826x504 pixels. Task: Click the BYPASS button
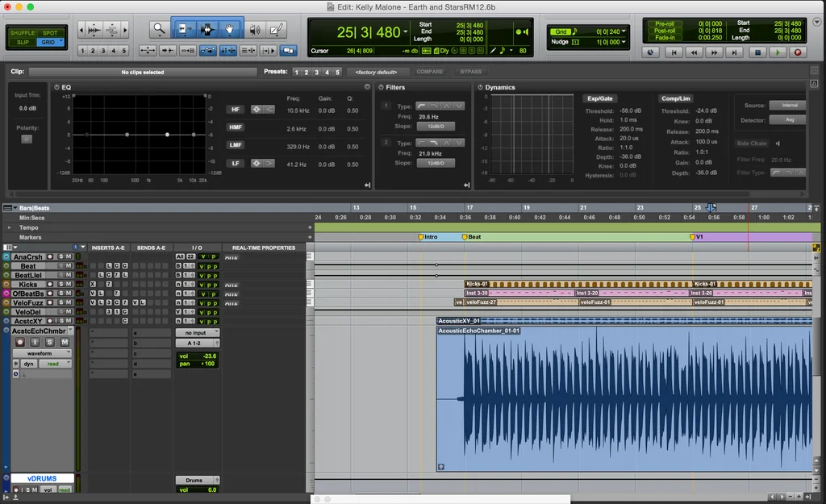pos(472,71)
